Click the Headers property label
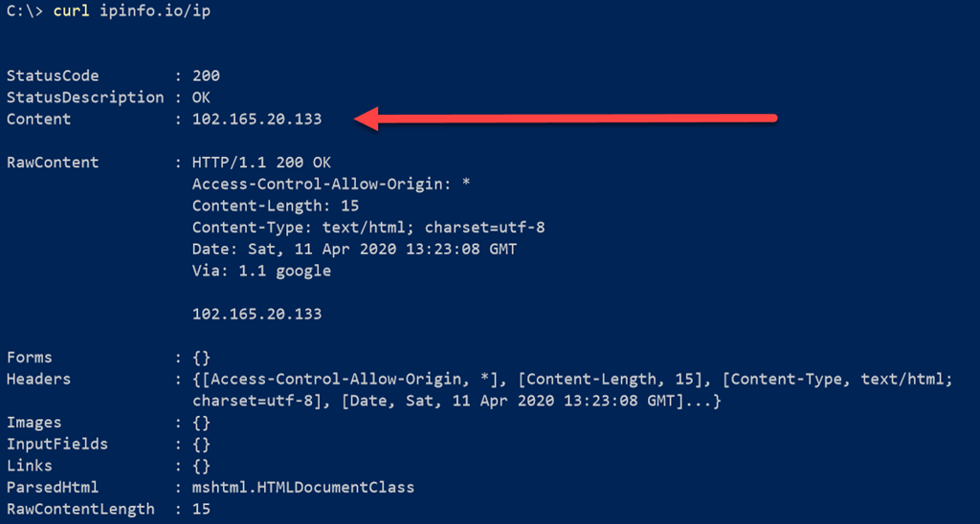Screen dimensions: 980x524 pos(38,380)
